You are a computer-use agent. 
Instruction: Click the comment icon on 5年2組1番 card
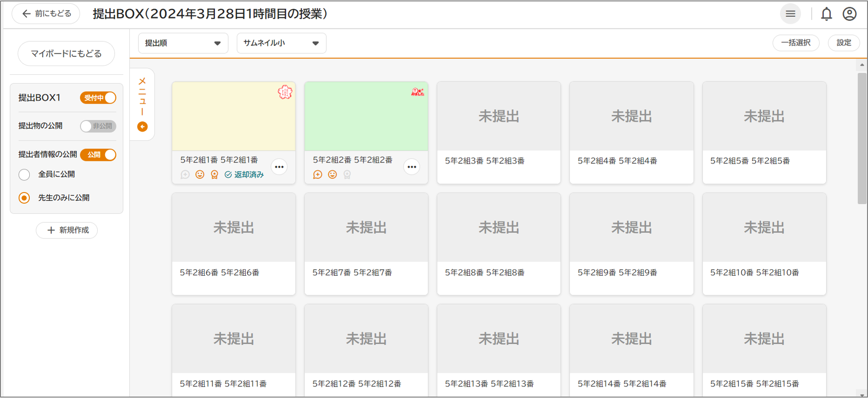185,174
